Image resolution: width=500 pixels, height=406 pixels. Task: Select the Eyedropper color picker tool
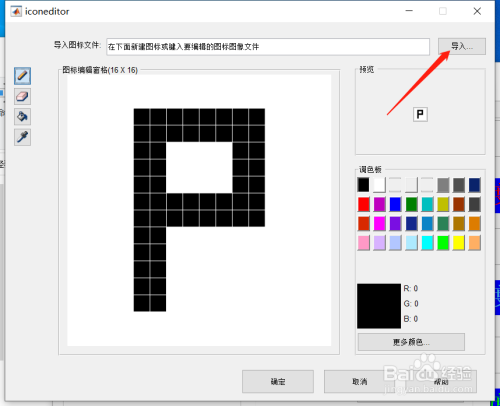pyautogui.click(x=22, y=137)
